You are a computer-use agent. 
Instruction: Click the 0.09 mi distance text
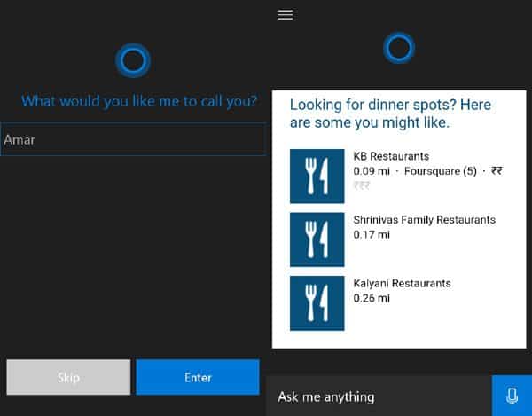[x=372, y=171]
